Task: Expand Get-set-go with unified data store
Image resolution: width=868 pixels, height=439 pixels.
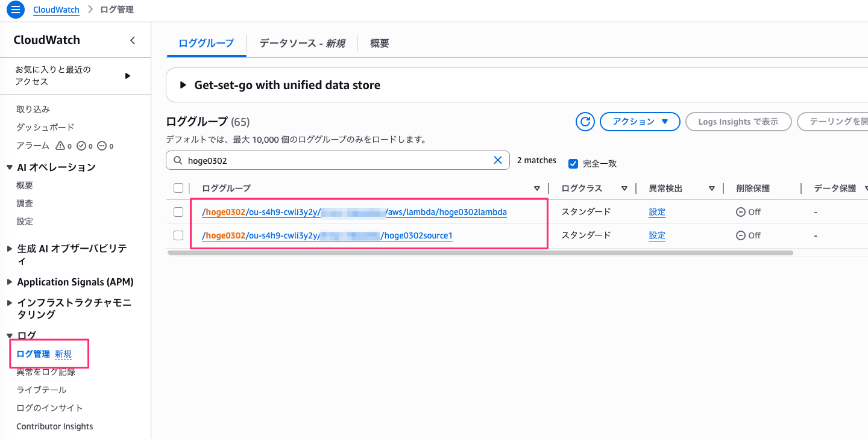Action: click(x=183, y=85)
